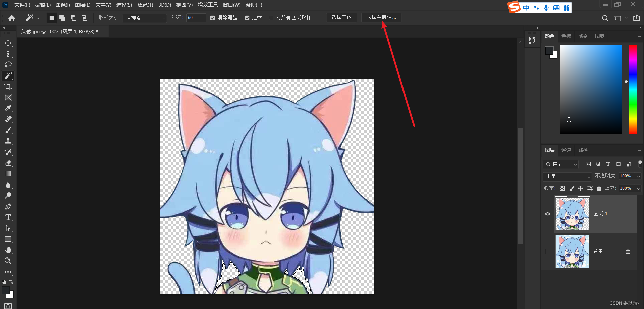Enable the 对所有图层取样 checkbox
This screenshot has width=644, height=309.
pos(271,18)
